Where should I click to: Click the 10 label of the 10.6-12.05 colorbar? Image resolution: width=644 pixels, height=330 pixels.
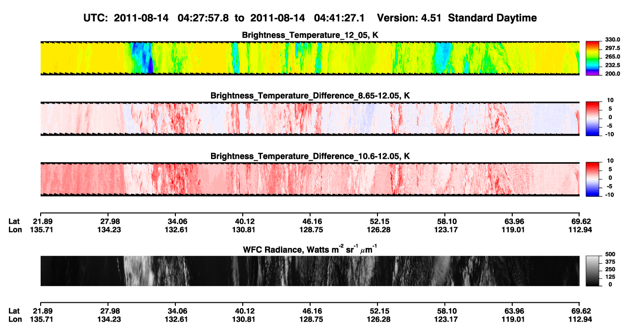[611, 161]
